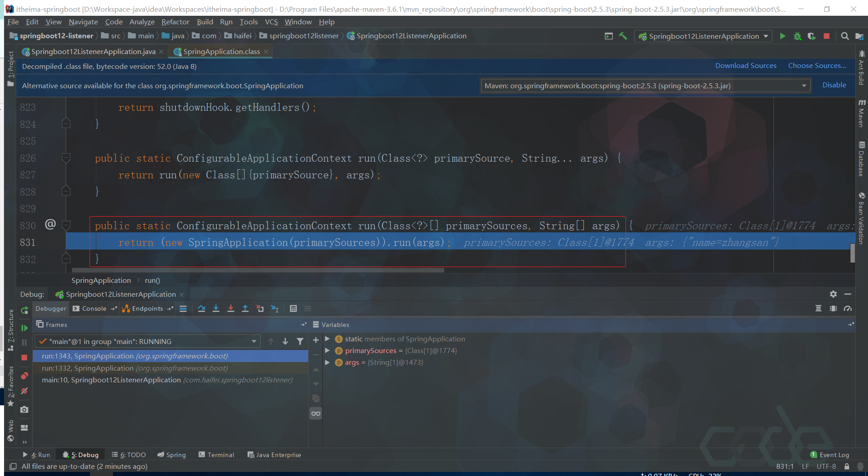
Task: Open the Refactor menu
Action: click(x=175, y=22)
